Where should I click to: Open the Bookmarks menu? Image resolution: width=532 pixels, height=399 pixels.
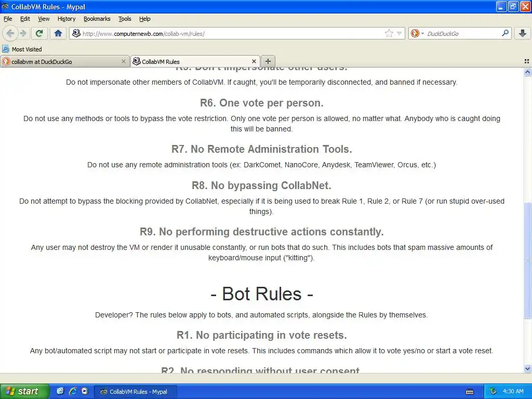(97, 19)
